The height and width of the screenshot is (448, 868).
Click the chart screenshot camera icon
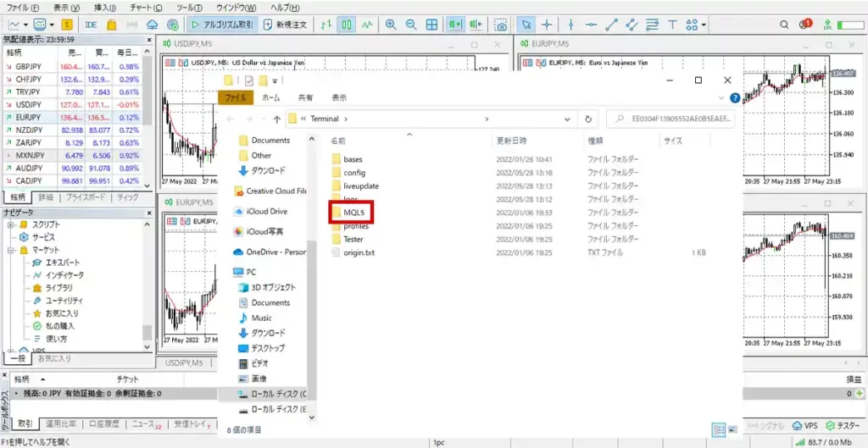pos(501,25)
